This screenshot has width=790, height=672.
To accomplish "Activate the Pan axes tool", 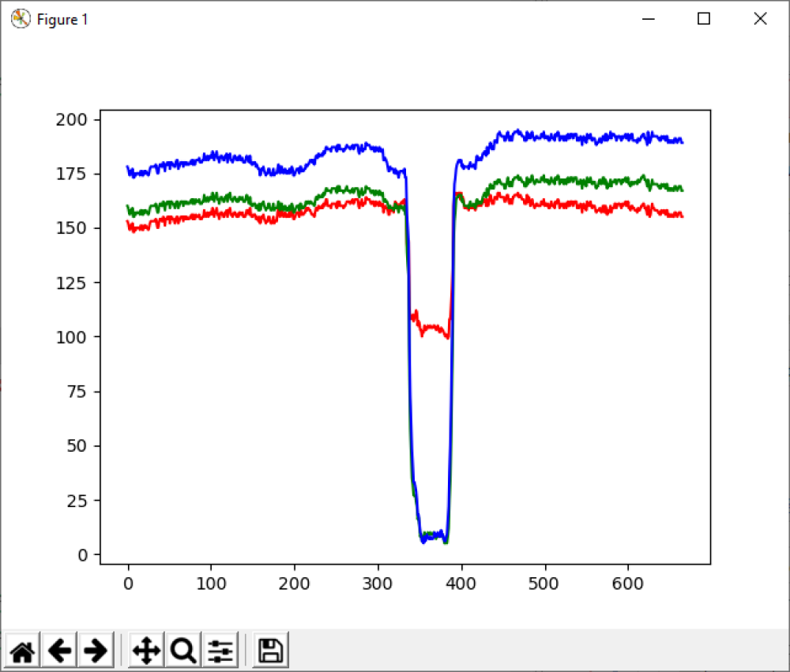I will [146, 651].
